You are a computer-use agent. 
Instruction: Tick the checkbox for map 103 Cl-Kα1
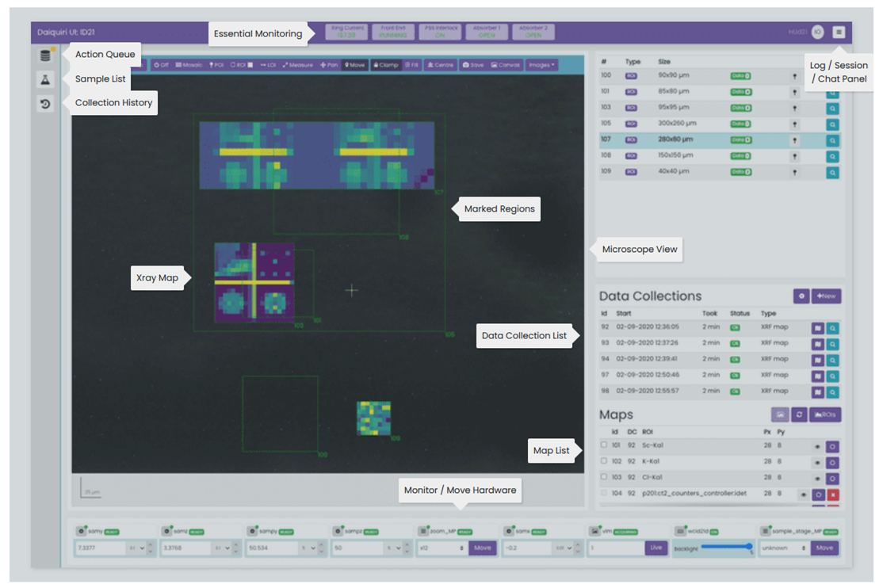pos(604,477)
